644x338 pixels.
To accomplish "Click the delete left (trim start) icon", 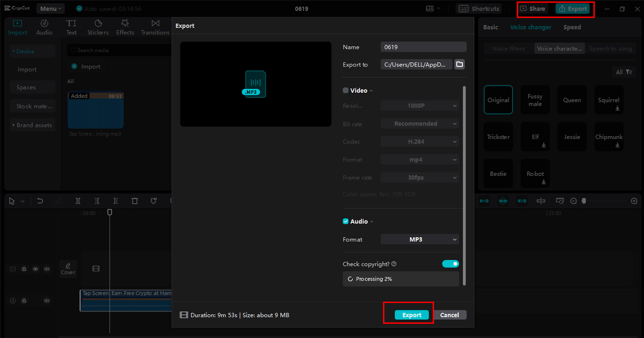I will click(97, 201).
